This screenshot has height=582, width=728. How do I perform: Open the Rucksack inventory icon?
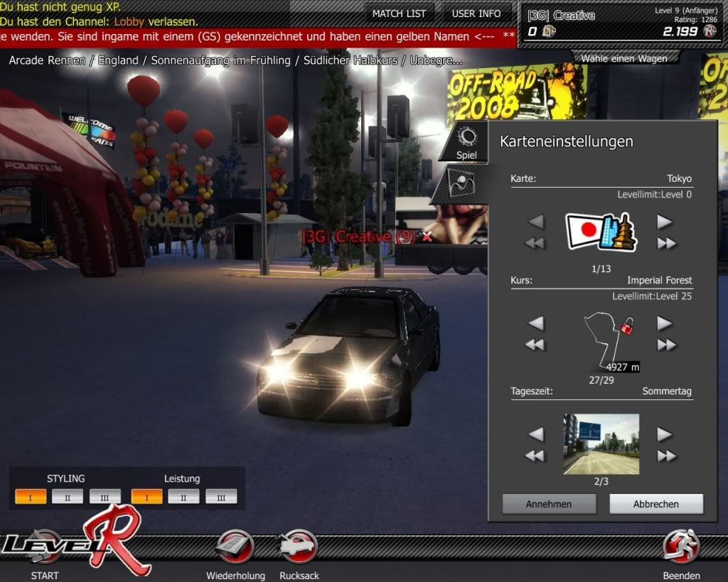click(x=299, y=548)
